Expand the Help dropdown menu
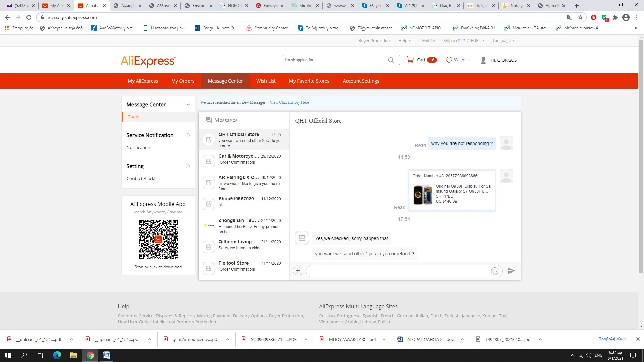This screenshot has width=644, height=362. (x=405, y=41)
